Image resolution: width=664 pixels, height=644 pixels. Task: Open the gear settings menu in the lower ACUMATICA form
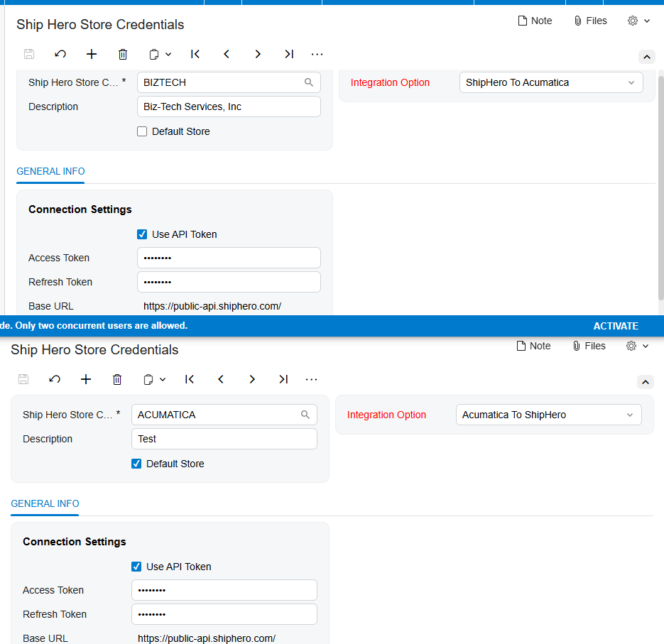pos(637,346)
